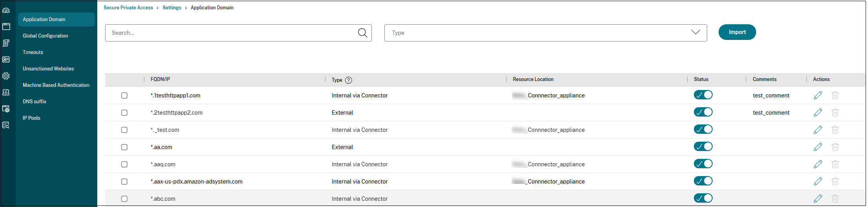Follow the Secure Private Access breadcrumb link
Image resolution: width=868 pixels, height=207 pixels.
[128, 7]
